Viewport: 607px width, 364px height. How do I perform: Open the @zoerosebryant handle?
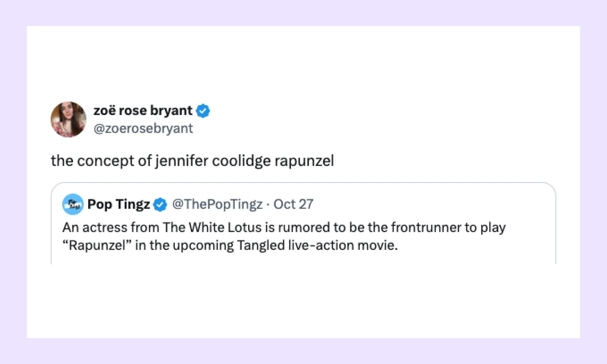tap(143, 129)
